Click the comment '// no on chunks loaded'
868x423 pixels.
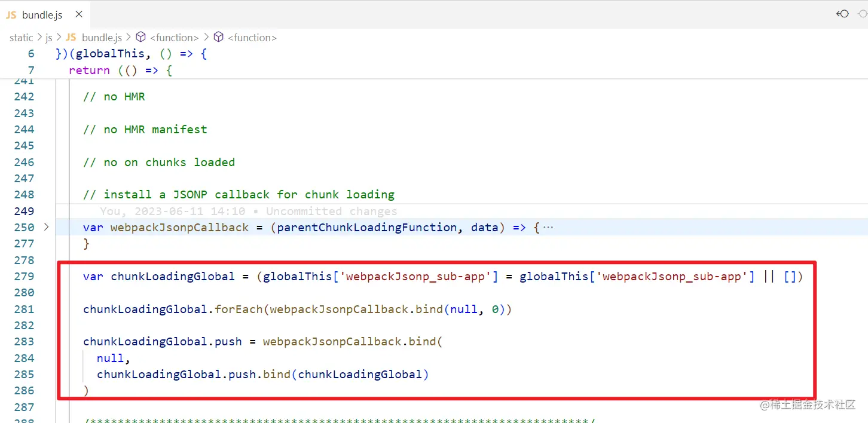pos(159,163)
